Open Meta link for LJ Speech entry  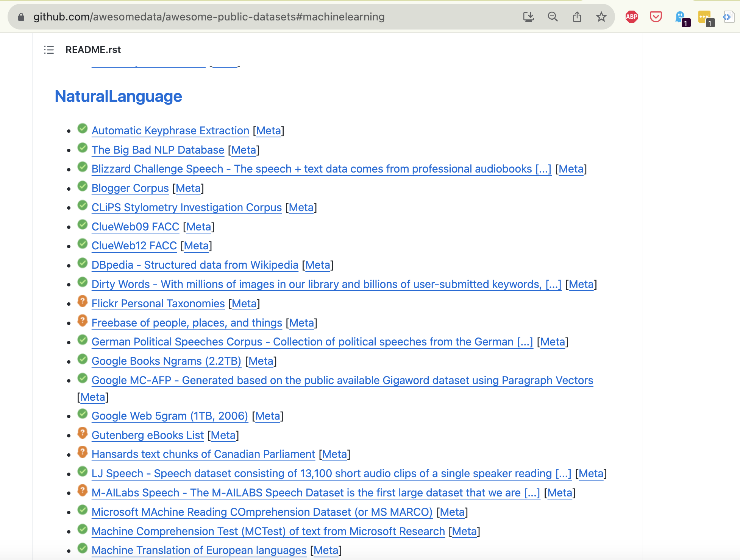click(x=591, y=473)
